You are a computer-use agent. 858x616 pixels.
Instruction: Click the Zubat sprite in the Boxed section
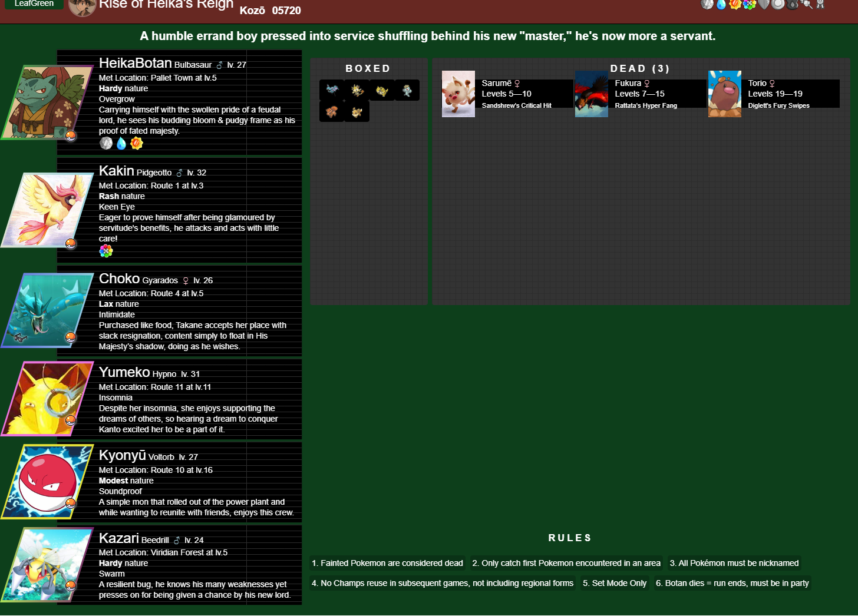(332, 90)
